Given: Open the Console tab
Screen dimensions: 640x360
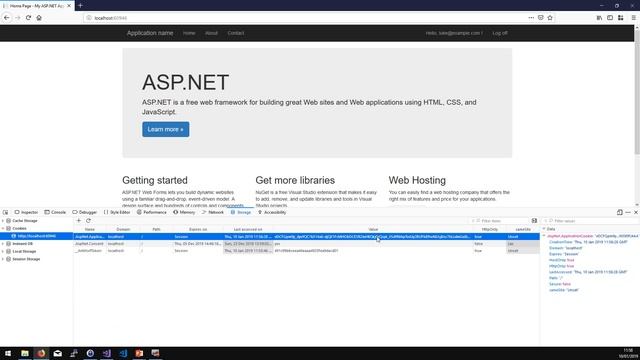Looking at the screenshot, I should [x=55, y=212].
